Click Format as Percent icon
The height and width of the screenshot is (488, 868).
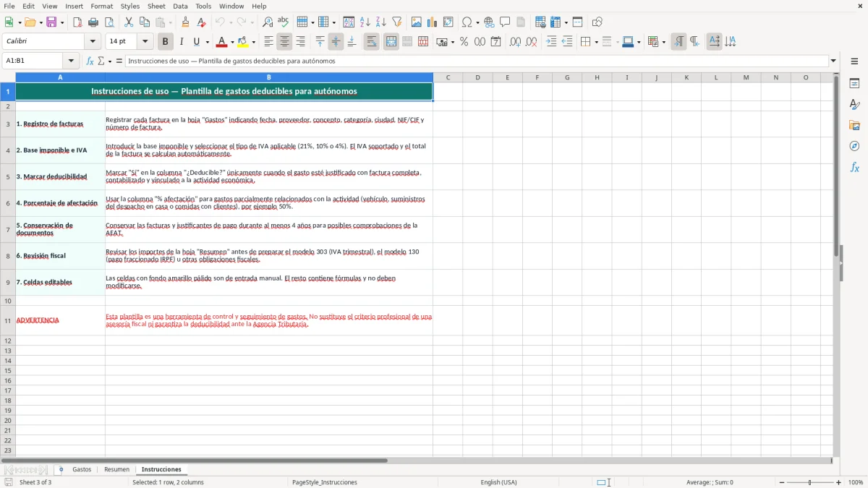click(464, 42)
